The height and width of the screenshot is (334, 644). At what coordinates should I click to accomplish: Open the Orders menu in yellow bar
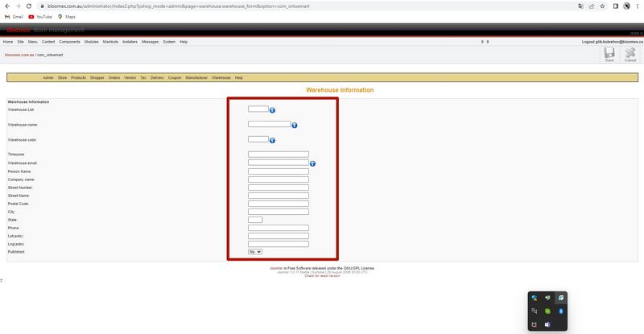(114, 77)
